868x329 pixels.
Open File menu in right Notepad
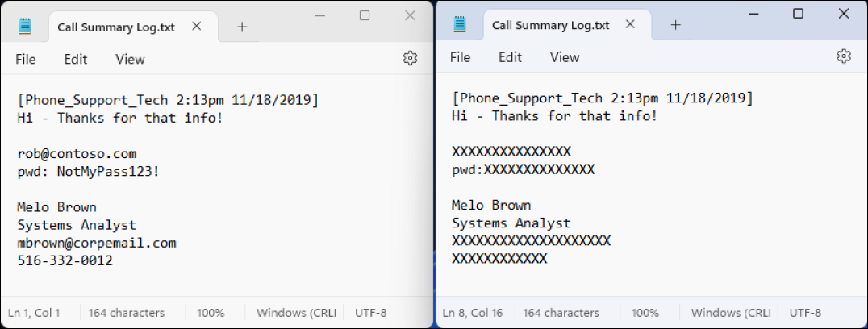tap(460, 56)
